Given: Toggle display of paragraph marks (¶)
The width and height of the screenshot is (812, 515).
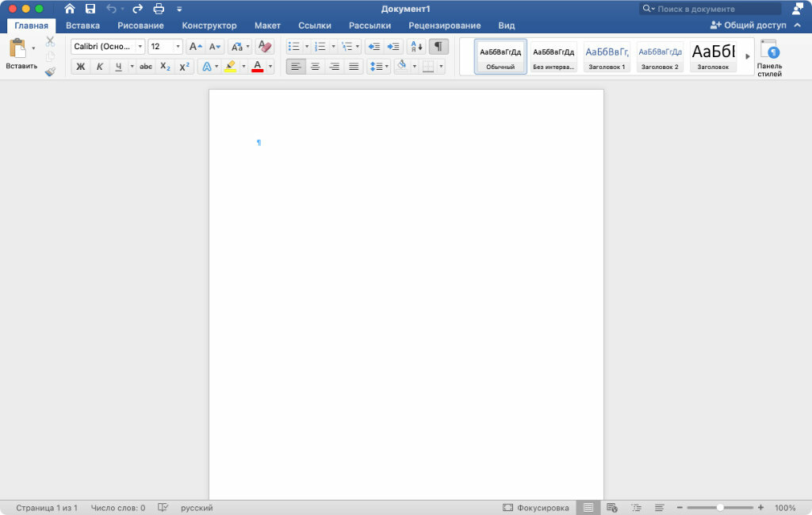Looking at the screenshot, I should pos(439,47).
